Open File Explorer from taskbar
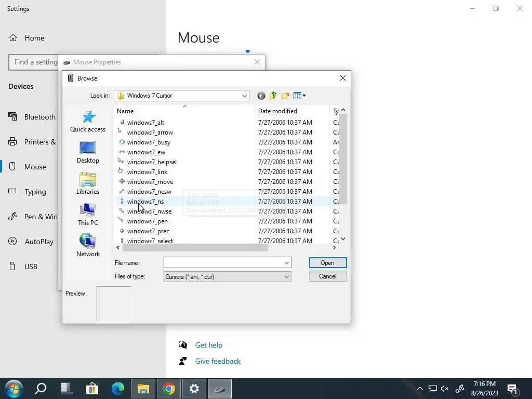Viewport: 532px width, 399px height. pos(143,389)
